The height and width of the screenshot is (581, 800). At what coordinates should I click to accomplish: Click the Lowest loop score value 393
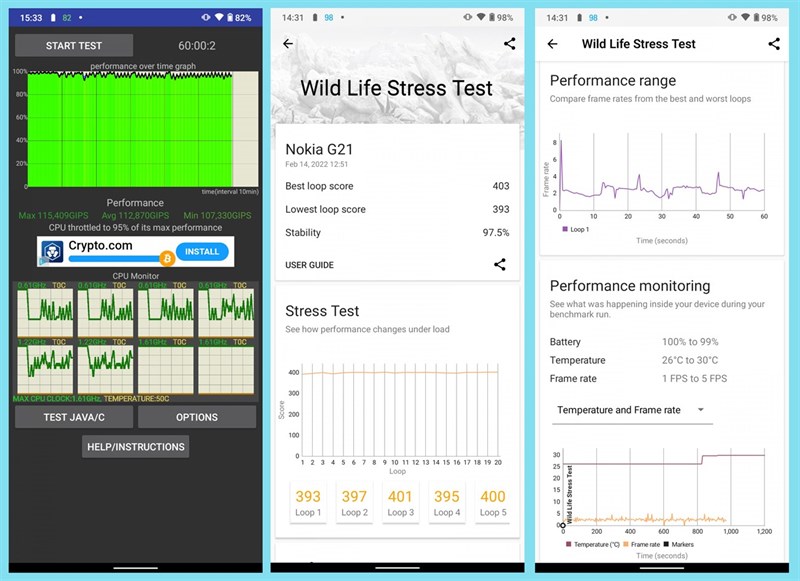tap(501, 209)
